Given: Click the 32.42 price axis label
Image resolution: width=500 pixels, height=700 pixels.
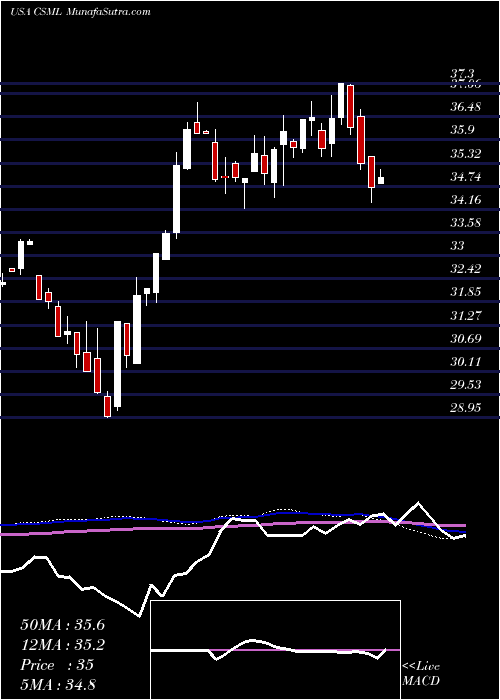Looking at the screenshot, I should (465, 269).
